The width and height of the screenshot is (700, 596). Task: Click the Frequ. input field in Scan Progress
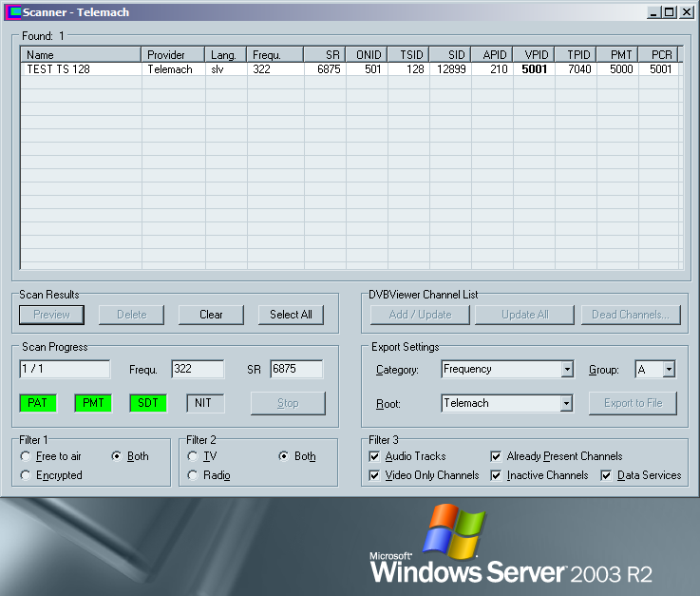[x=198, y=370]
